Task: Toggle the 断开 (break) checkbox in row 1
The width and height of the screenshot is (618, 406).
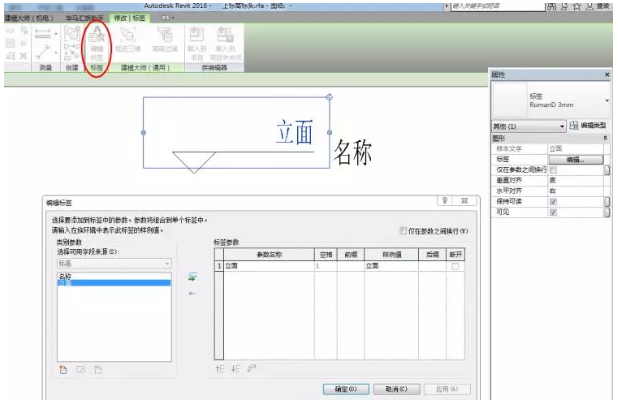Action: point(455,266)
